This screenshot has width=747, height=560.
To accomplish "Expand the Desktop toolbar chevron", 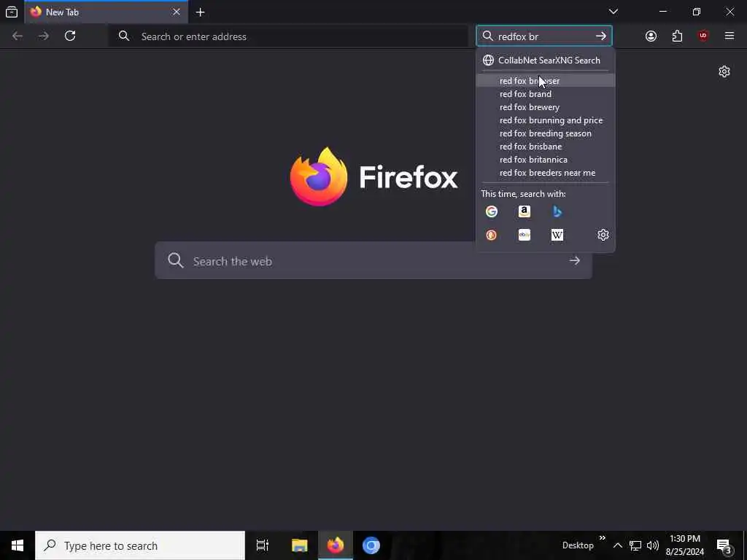I will (602, 538).
